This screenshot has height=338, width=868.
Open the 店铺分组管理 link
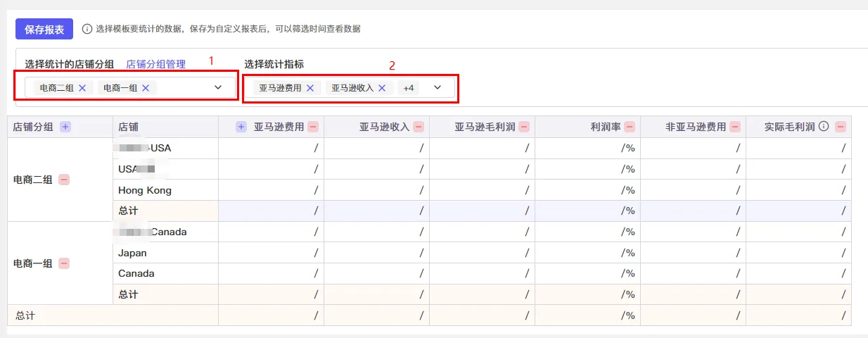point(155,64)
